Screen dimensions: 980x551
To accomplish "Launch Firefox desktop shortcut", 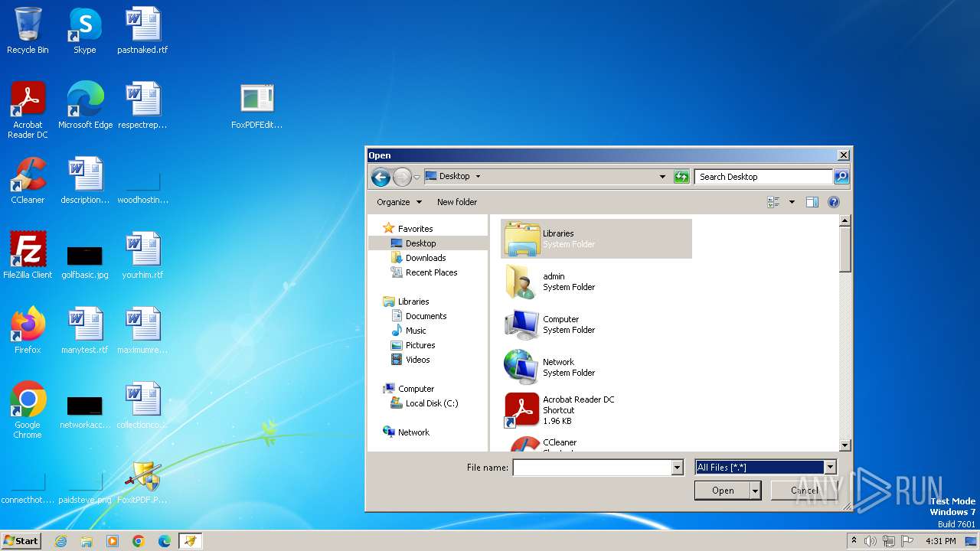I will [x=28, y=331].
